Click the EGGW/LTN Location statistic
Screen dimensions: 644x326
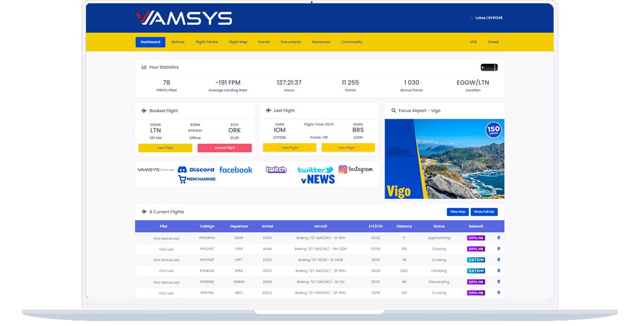(473, 86)
